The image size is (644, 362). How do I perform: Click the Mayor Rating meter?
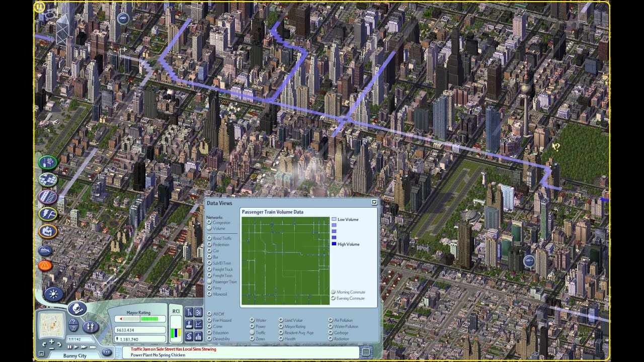[140, 319]
